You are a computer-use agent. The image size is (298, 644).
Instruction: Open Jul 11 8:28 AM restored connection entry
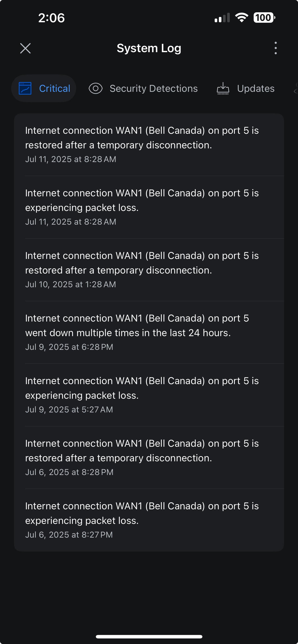point(149,144)
